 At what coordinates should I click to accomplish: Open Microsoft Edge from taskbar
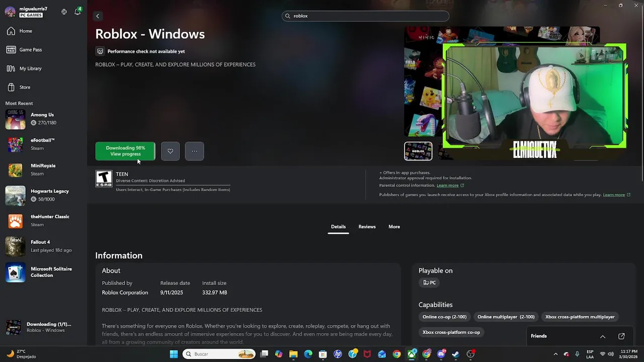(x=308, y=354)
